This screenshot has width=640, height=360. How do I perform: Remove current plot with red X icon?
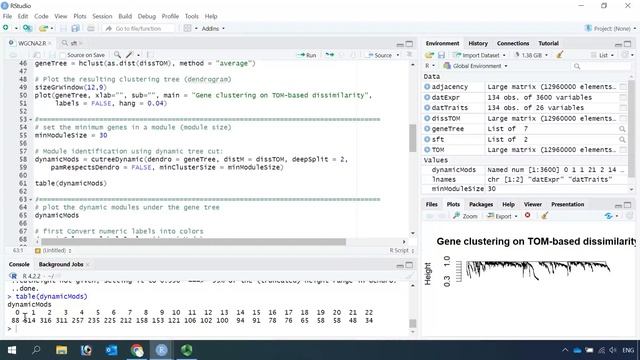tap(527, 215)
